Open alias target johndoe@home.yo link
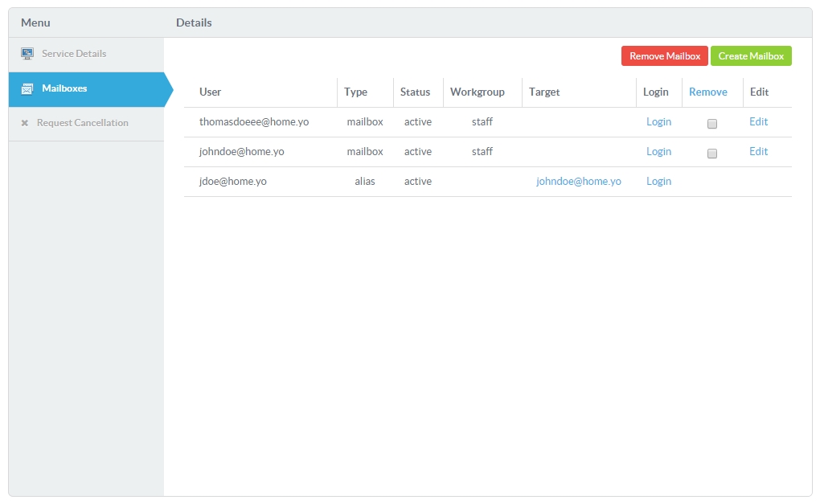The width and height of the screenshot is (820, 504). (x=579, y=182)
